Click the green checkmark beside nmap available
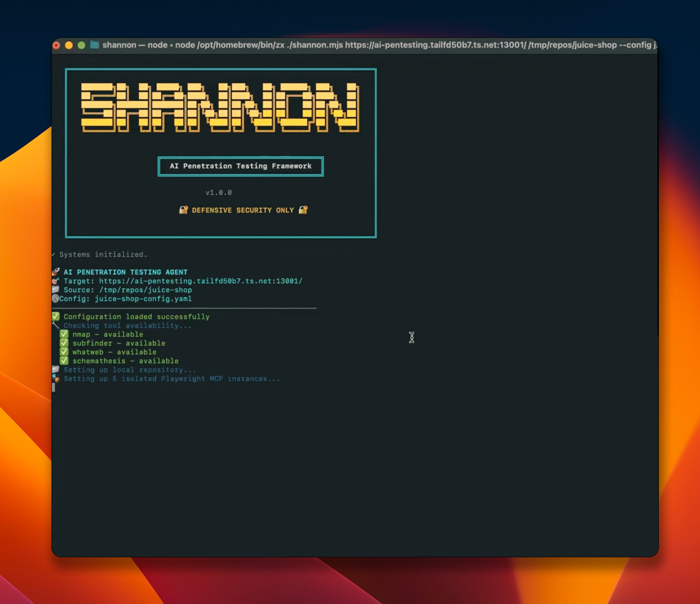 click(x=64, y=334)
